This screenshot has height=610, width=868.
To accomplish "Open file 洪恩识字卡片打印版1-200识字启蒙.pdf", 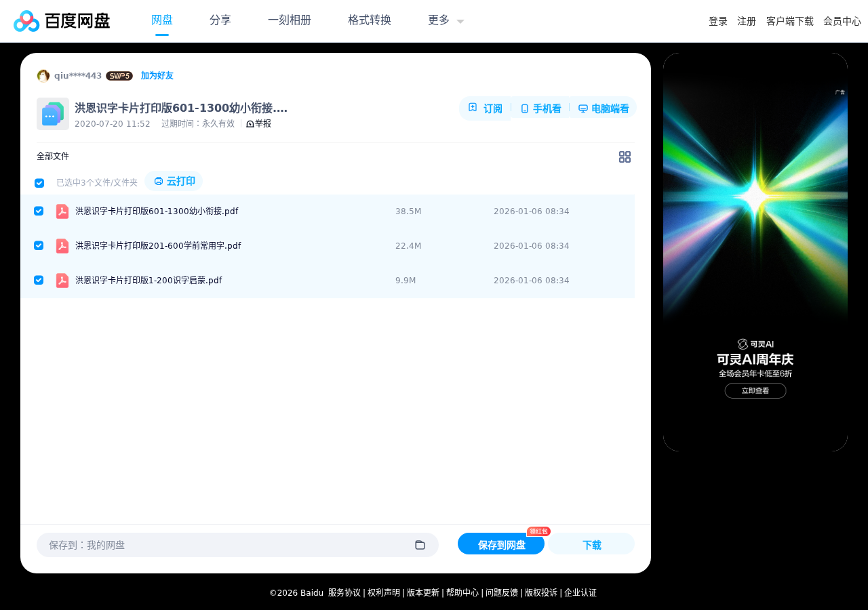I will (149, 281).
